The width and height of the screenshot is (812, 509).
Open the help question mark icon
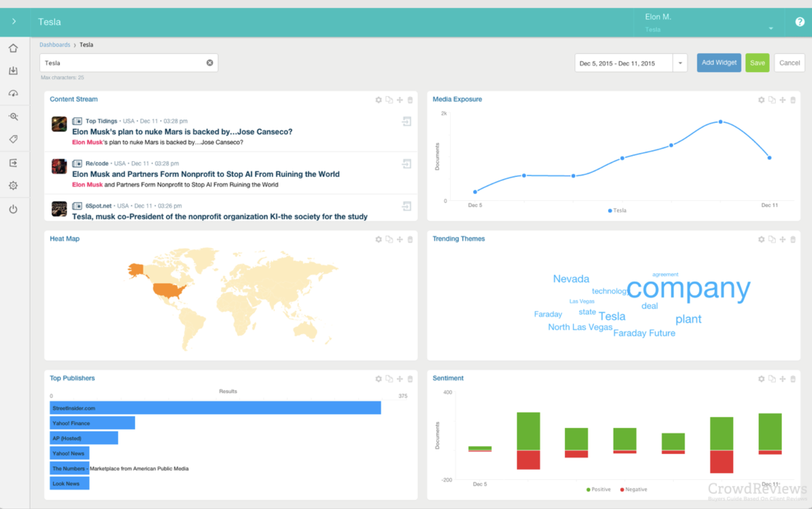(800, 22)
